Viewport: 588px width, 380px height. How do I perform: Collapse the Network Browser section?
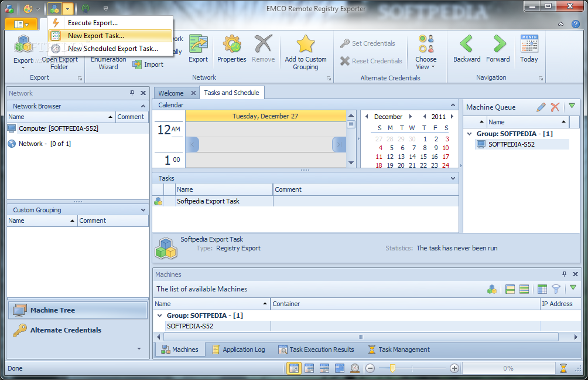pyautogui.click(x=143, y=106)
